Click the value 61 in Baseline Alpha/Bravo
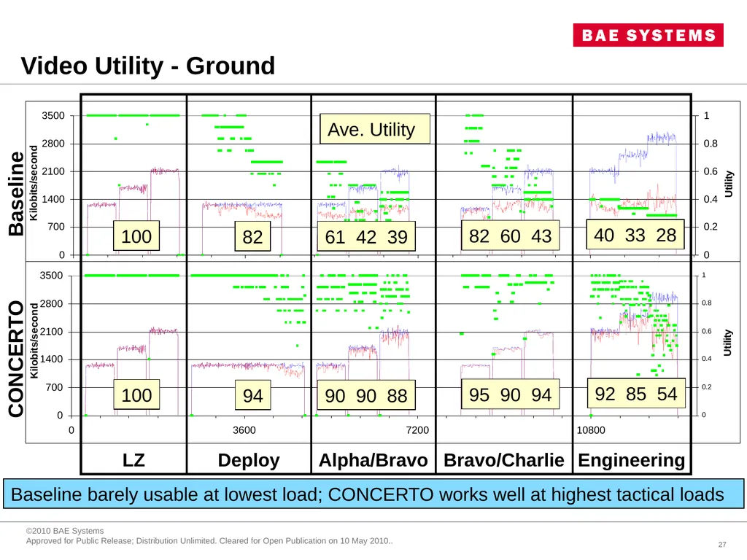Viewport: 747px width, 560px height. tap(335, 237)
